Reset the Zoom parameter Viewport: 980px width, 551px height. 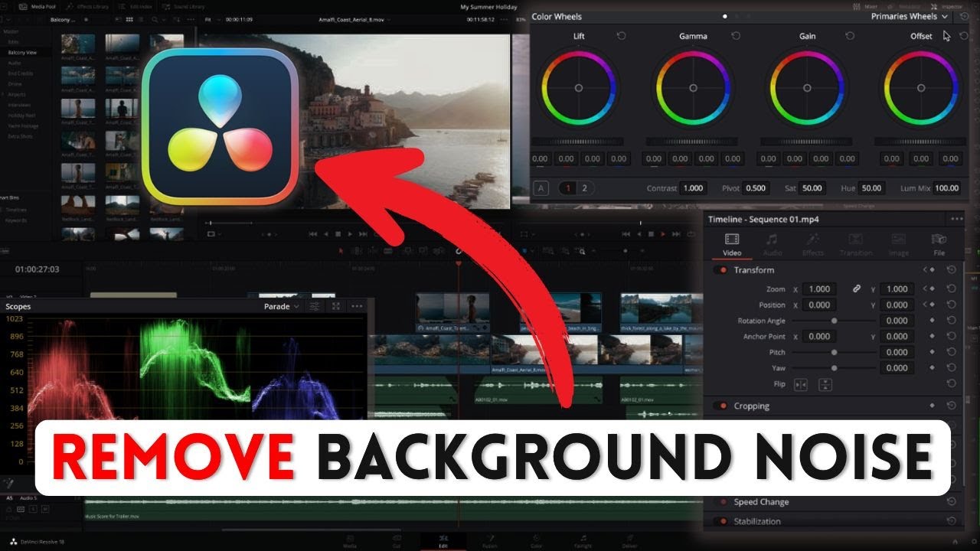click(951, 289)
